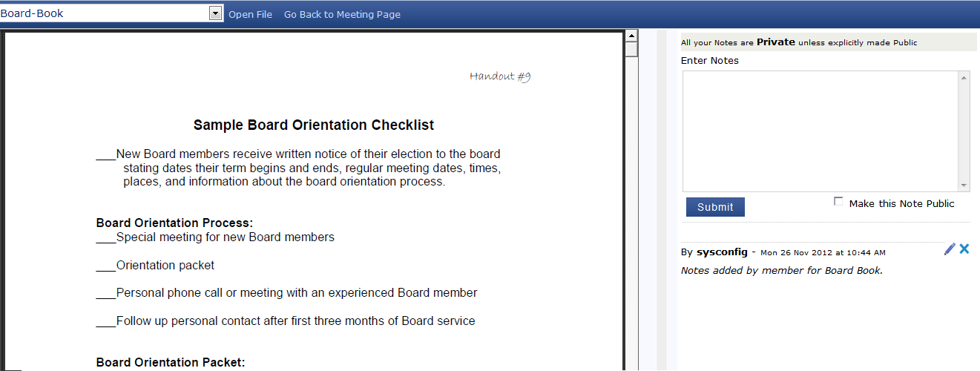Click the sysconfig author name

pos(722,252)
